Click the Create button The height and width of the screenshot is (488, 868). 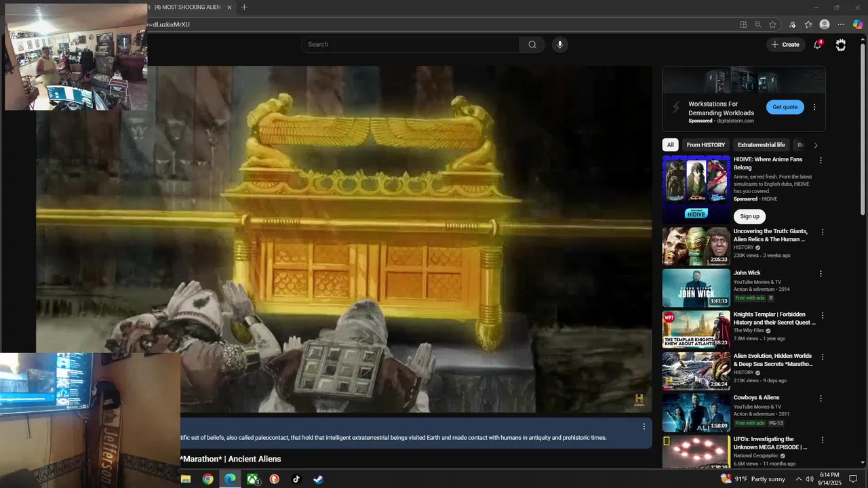[x=785, y=45]
